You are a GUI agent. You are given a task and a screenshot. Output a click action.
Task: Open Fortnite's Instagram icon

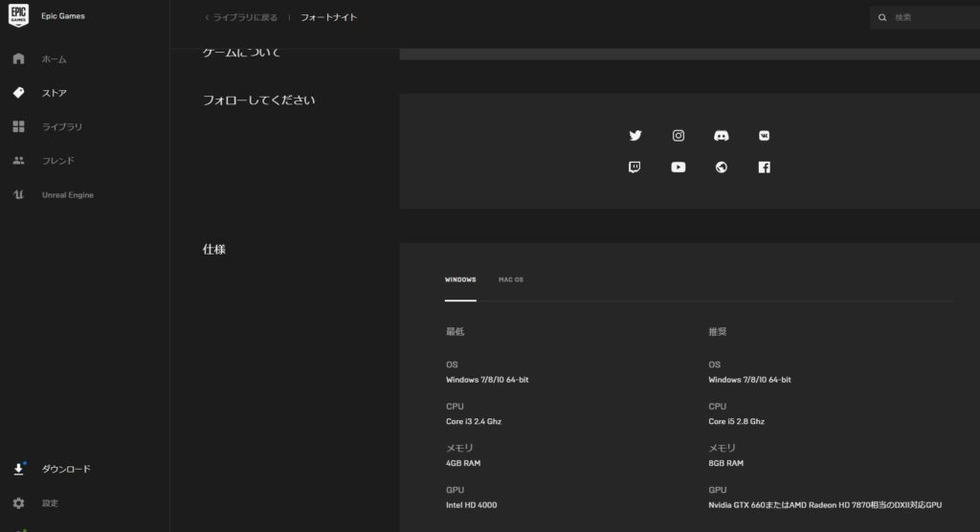(x=679, y=136)
